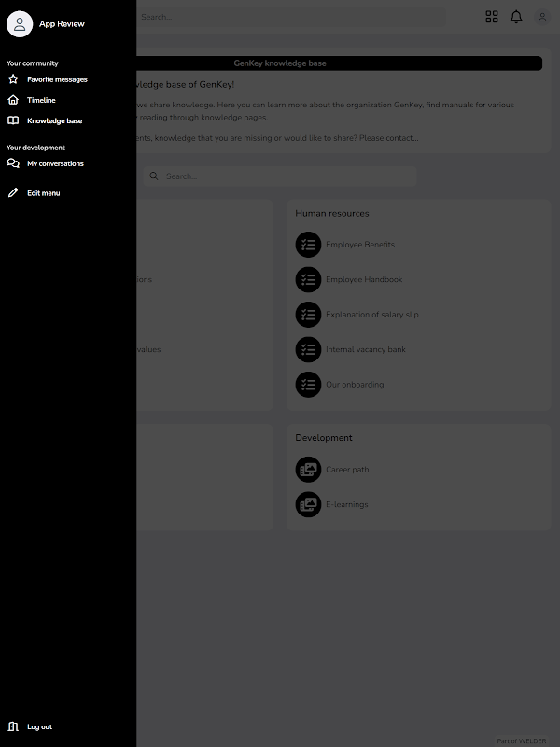Viewport: 560px width, 747px height.
Task: Click the Timeline home icon
Action: (x=13, y=100)
